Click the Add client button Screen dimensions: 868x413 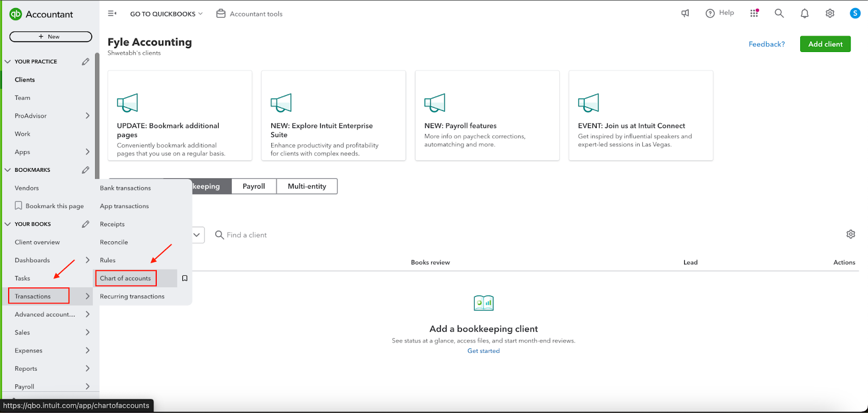825,44
